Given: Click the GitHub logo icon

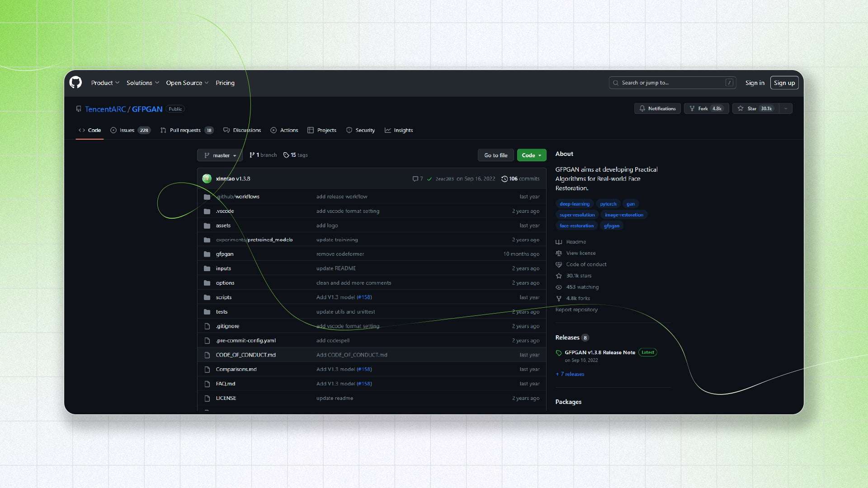Looking at the screenshot, I should coord(75,82).
